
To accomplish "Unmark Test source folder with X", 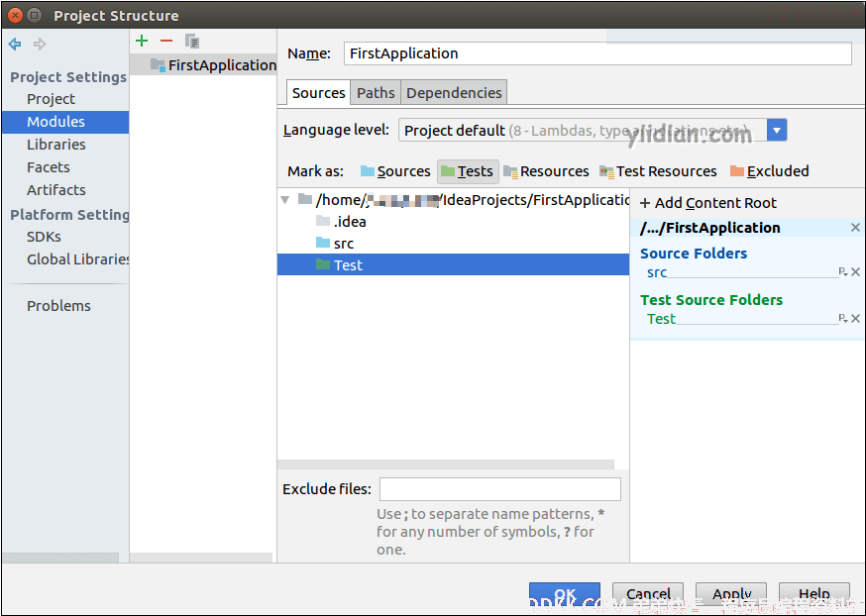I will [855, 318].
